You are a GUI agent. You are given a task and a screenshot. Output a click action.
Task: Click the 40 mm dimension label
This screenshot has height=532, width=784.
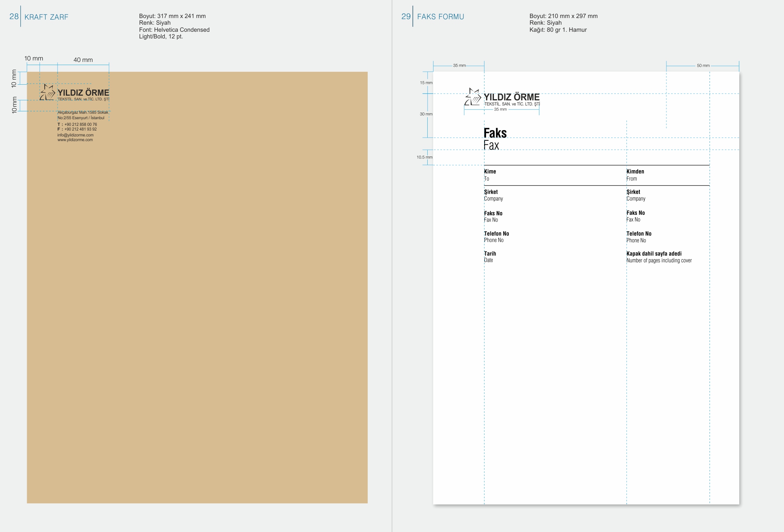(x=83, y=60)
